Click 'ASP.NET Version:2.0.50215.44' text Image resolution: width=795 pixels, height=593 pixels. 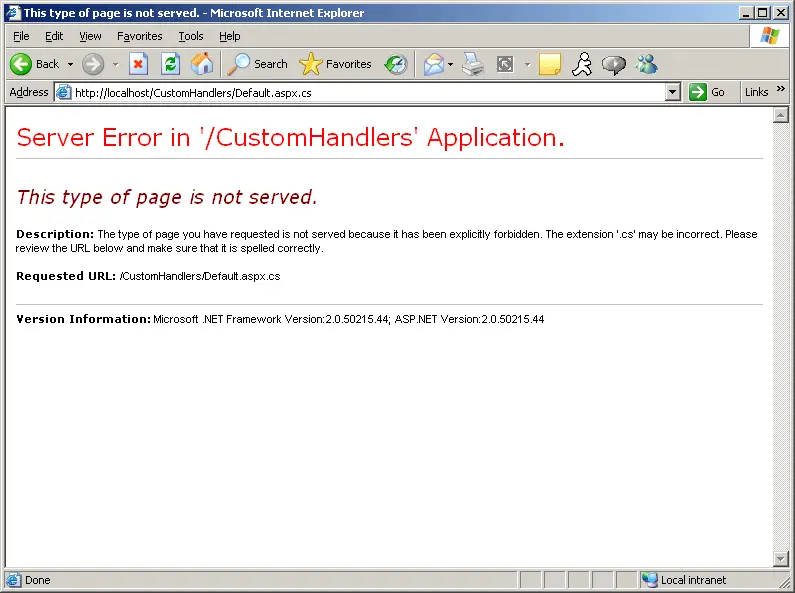pos(469,319)
